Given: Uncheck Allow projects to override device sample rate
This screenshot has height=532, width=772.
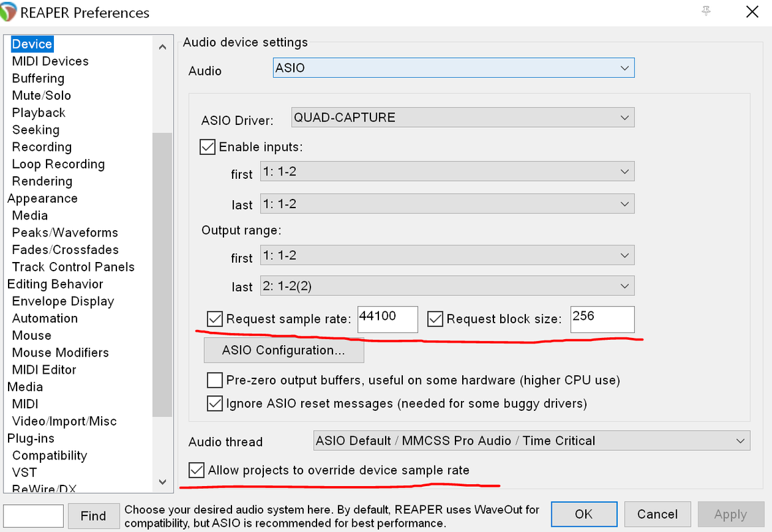Looking at the screenshot, I should point(196,470).
